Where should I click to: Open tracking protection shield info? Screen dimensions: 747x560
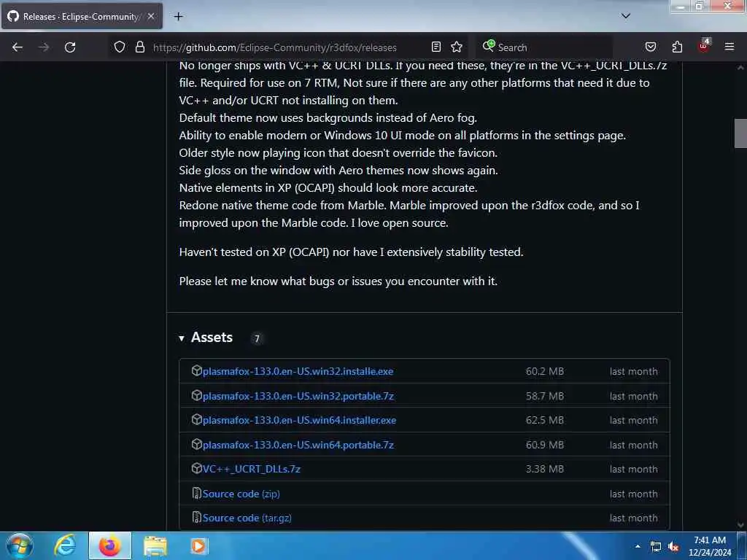tap(120, 47)
